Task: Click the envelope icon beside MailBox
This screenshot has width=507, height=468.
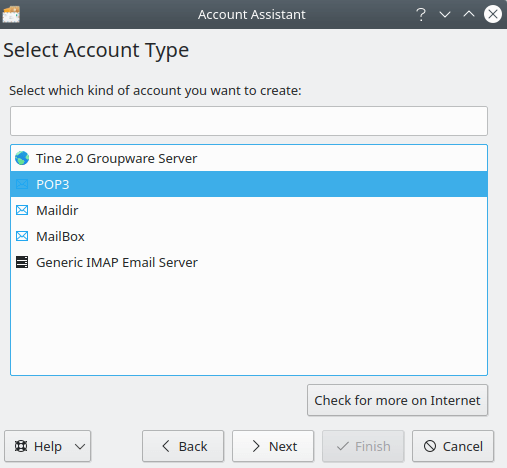Action: pos(22,236)
